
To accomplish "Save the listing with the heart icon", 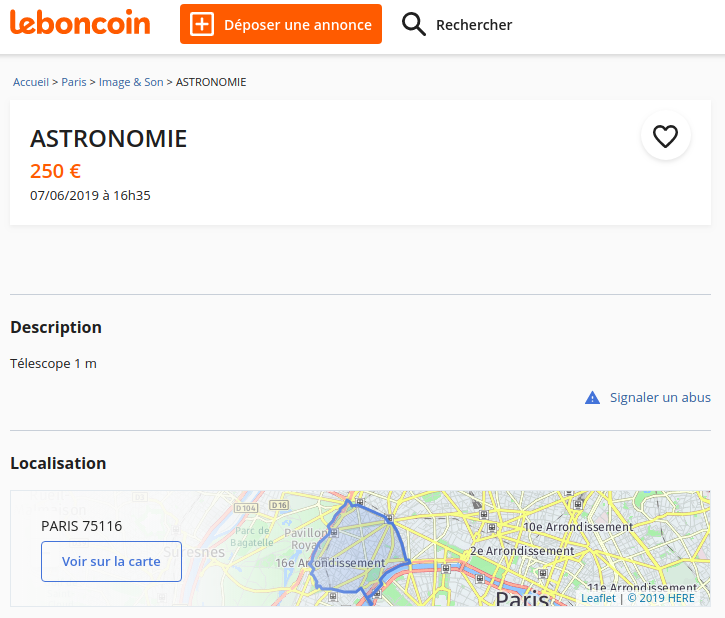I will [x=665, y=135].
